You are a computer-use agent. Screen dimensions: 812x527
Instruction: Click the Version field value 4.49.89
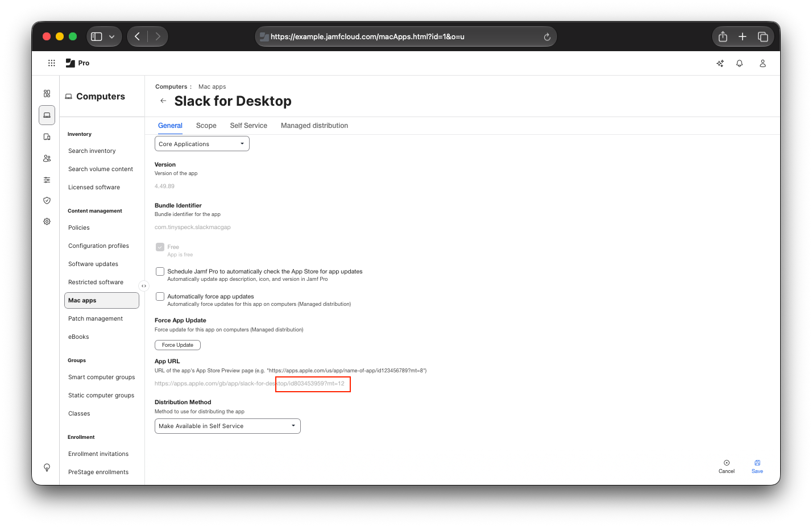coord(164,186)
